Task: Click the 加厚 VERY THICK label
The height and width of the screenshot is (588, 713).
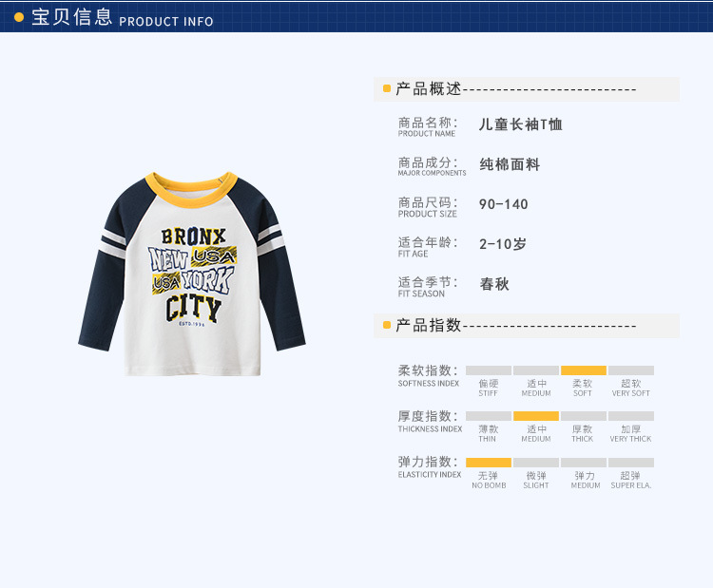Action: click(630, 433)
